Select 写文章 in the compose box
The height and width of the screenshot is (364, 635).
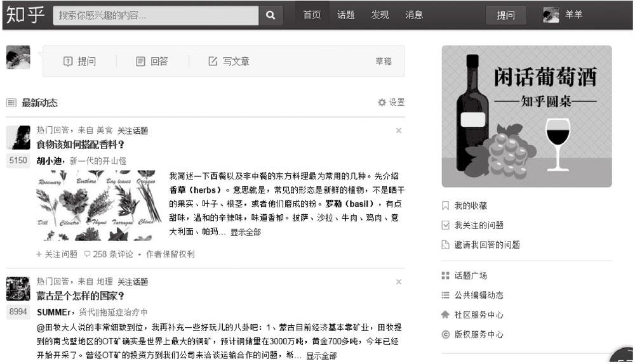229,62
